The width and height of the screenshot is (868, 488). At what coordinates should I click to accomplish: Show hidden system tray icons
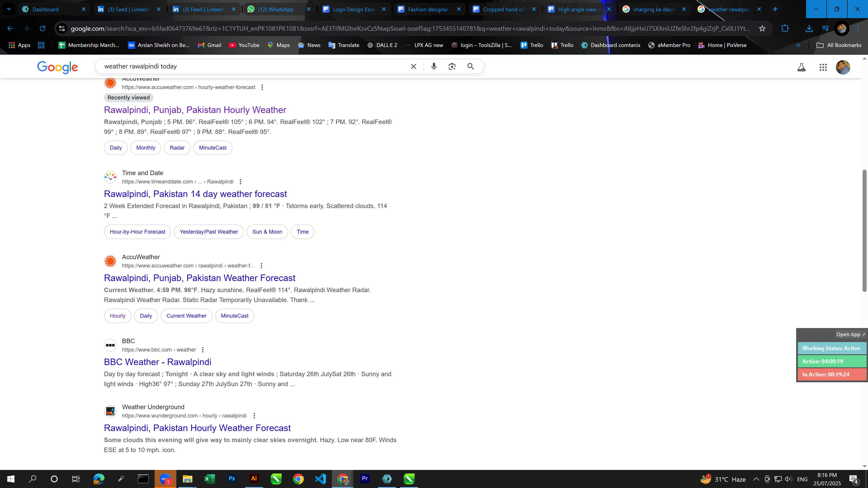coord(756,479)
